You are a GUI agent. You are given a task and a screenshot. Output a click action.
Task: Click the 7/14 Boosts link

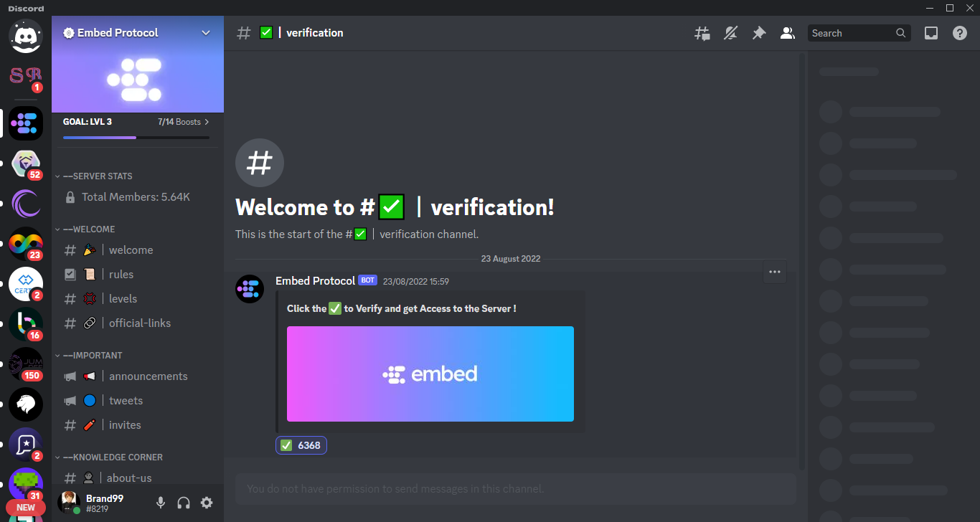[x=183, y=122]
